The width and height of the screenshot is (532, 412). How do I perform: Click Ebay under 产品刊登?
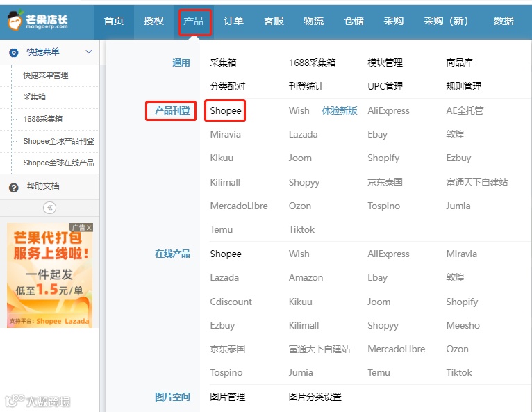(377, 135)
